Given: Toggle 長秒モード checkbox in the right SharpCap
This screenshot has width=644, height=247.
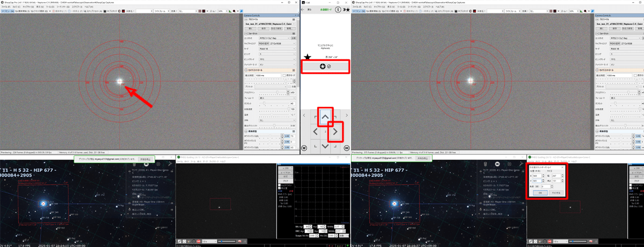Looking at the screenshot, I should (x=635, y=76).
